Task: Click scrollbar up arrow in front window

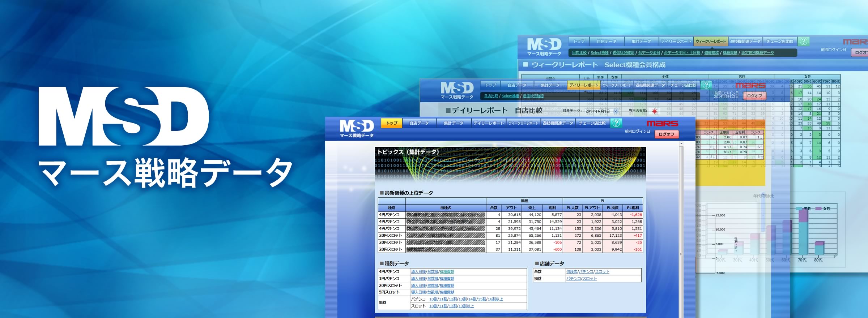Action: click(x=681, y=143)
